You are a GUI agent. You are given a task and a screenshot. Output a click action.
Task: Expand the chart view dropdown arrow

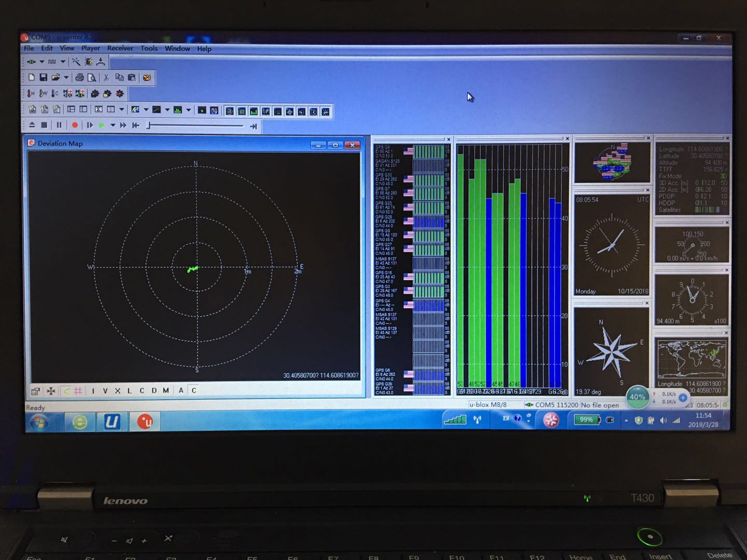pos(167,109)
